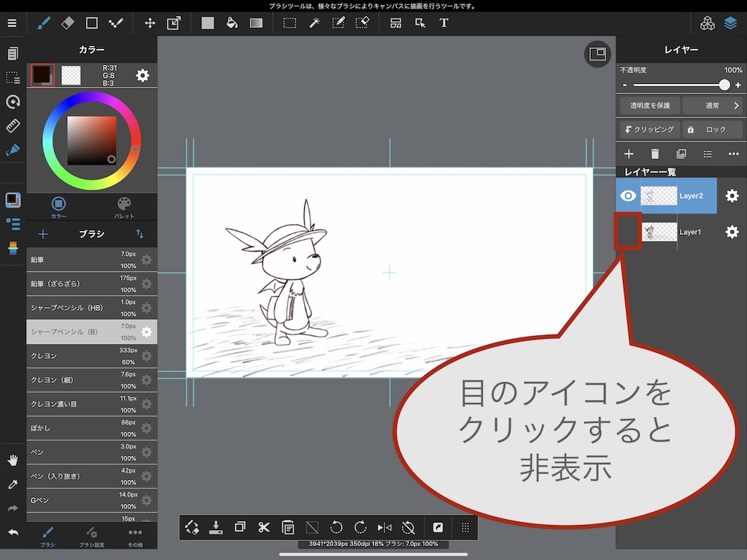
Task: Toggle the クリッピング clipping option
Action: [649, 129]
